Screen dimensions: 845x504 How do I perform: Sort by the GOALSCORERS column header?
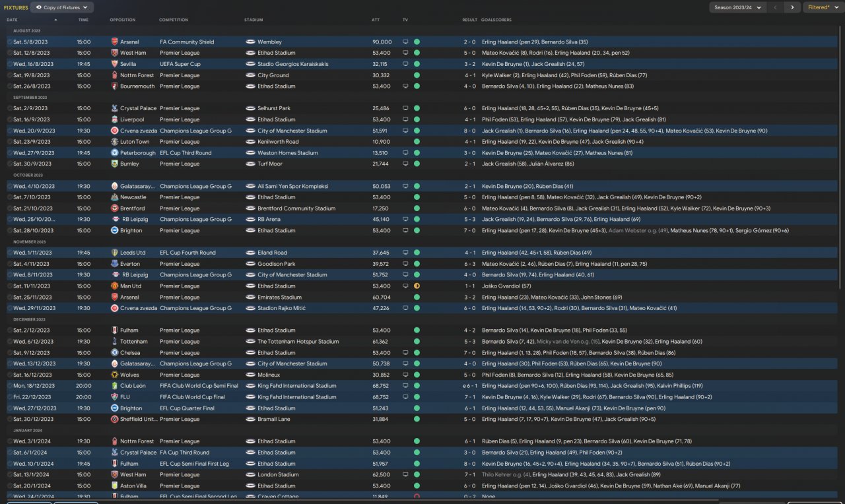coord(496,20)
